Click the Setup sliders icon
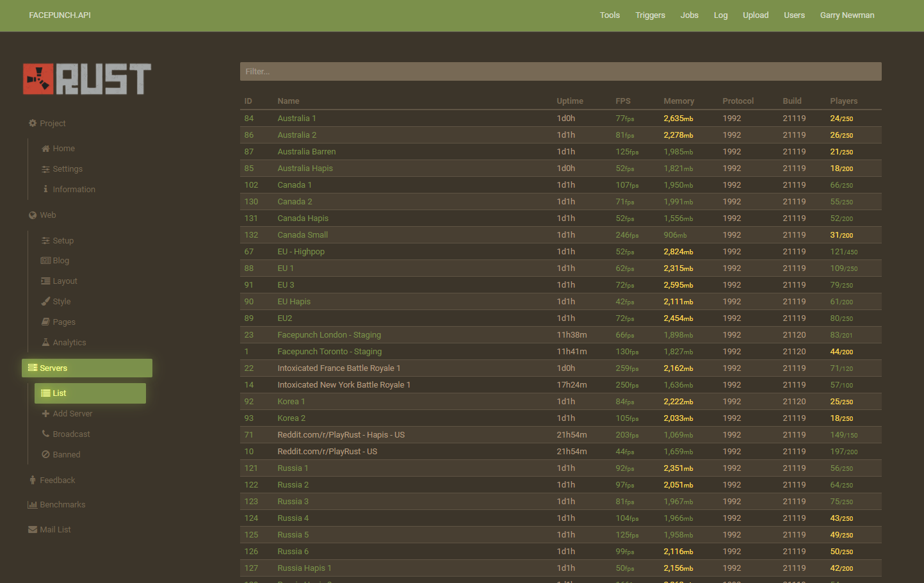This screenshot has height=583, width=924. (x=45, y=241)
